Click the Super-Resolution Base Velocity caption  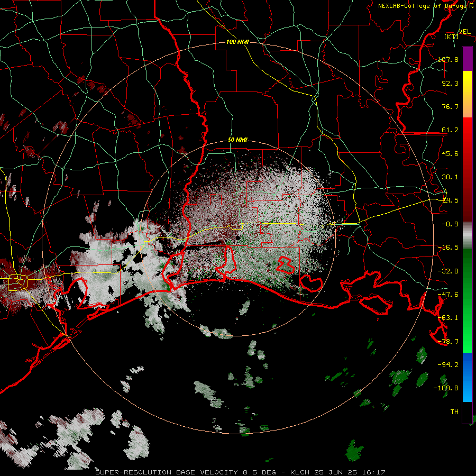[241, 472]
